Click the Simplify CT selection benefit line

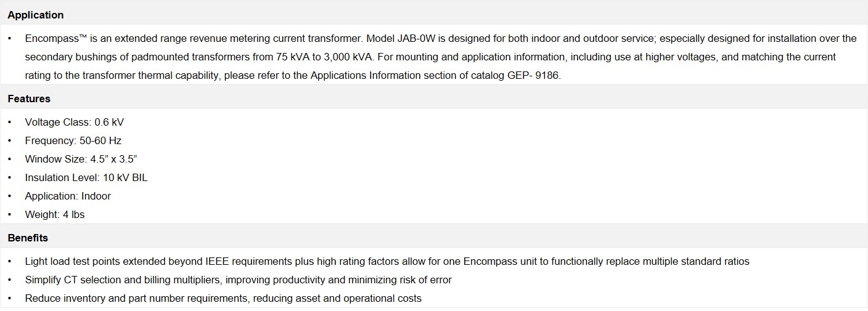(238, 280)
